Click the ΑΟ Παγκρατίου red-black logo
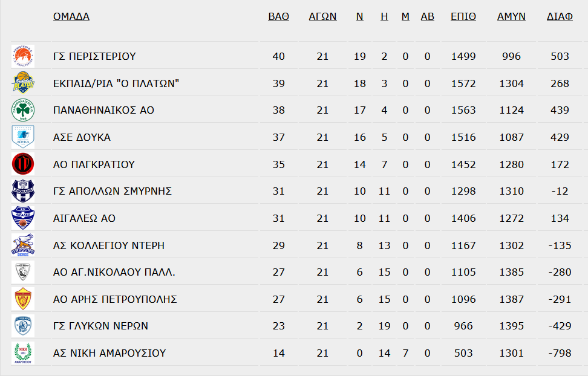 tap(23, 164)
